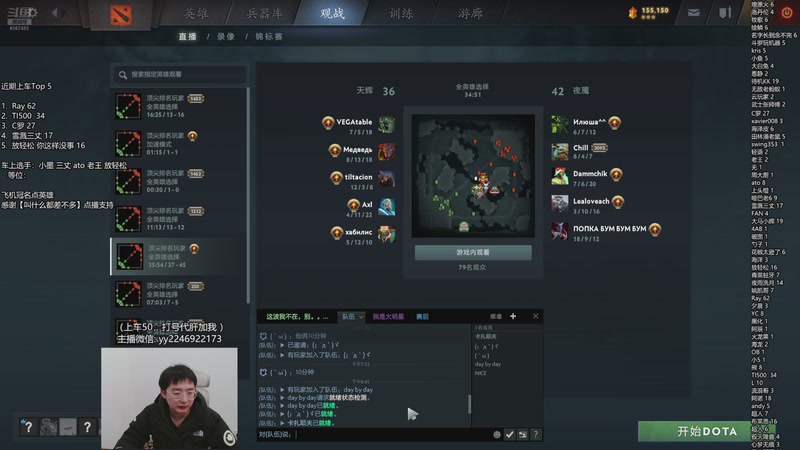Click the green 开始DOTA play button

707,432
